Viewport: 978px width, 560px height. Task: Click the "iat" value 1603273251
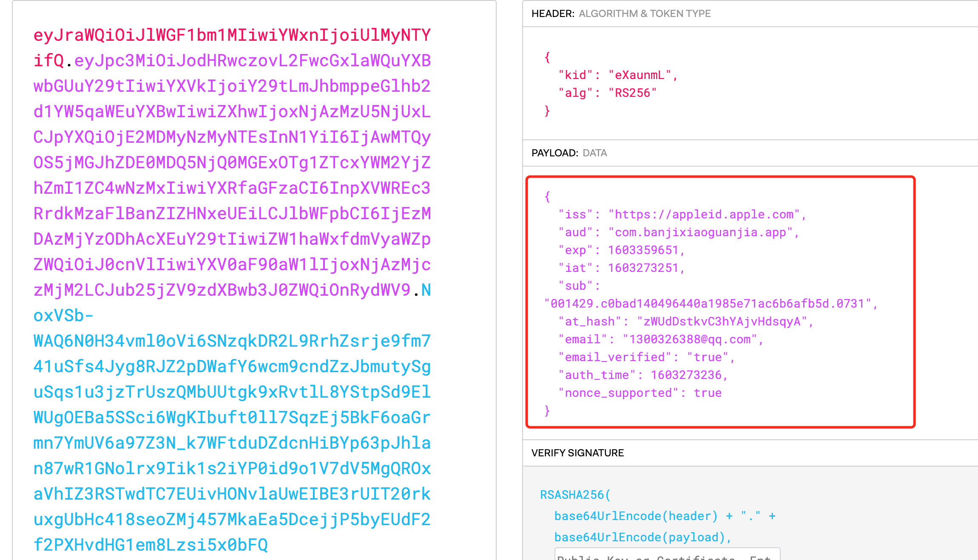click(643, 268)
